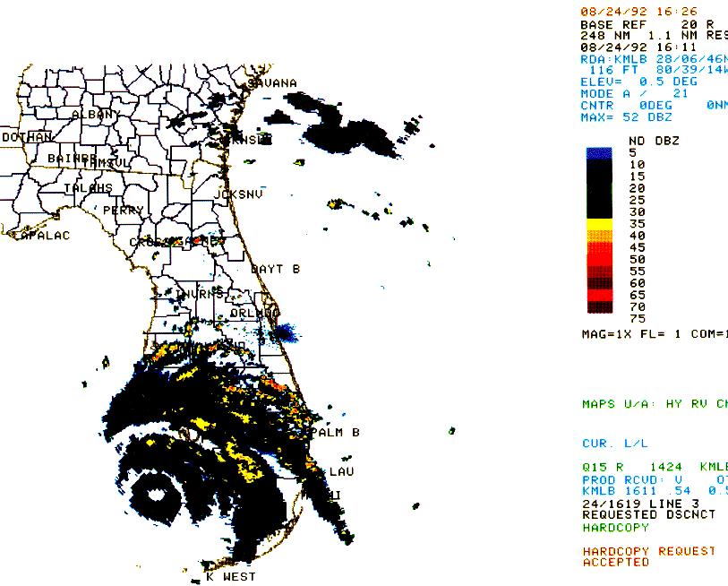This screenshot has width=728, height=586.
Task: Click the ND DBZ legend header
Action: (654, 141)
